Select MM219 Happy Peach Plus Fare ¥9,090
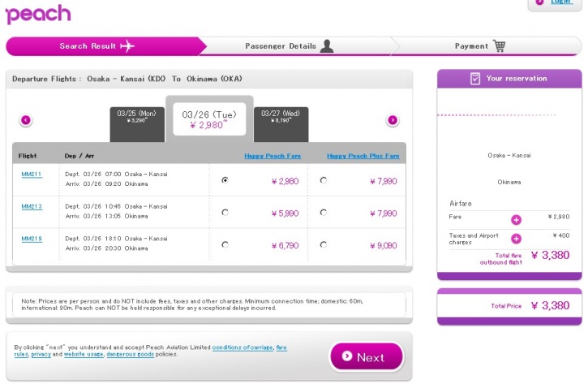Viewport: 588px width, 384px height. 324,244
